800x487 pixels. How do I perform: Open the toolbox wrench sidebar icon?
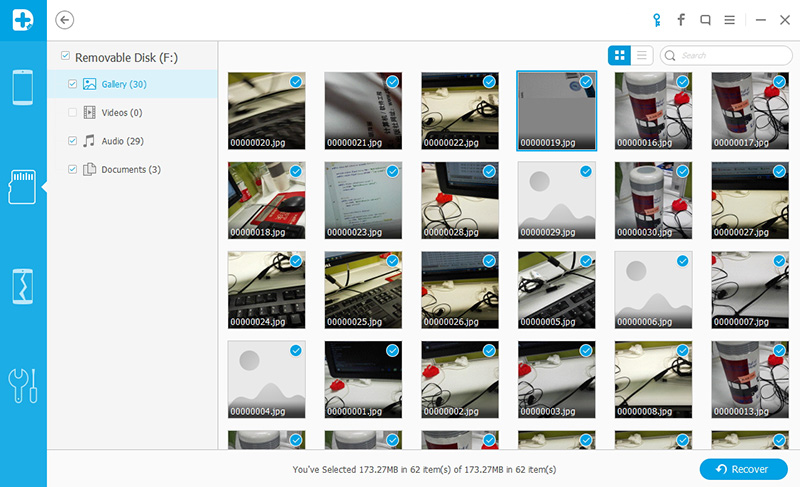tap(23, 385)
